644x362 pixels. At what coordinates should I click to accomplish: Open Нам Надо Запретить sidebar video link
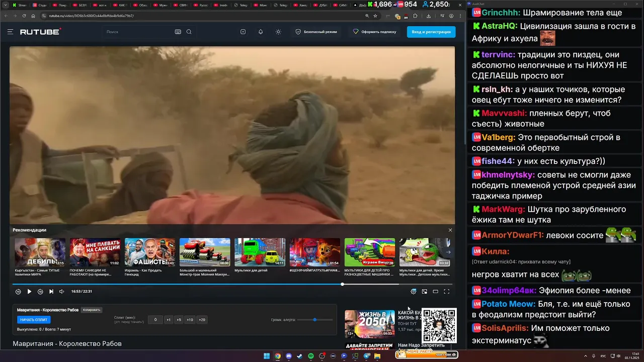421,345
